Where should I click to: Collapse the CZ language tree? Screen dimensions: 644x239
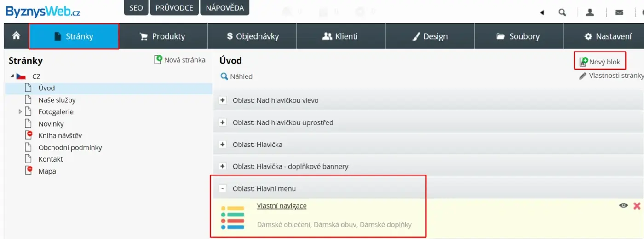[x=12, y=76]
